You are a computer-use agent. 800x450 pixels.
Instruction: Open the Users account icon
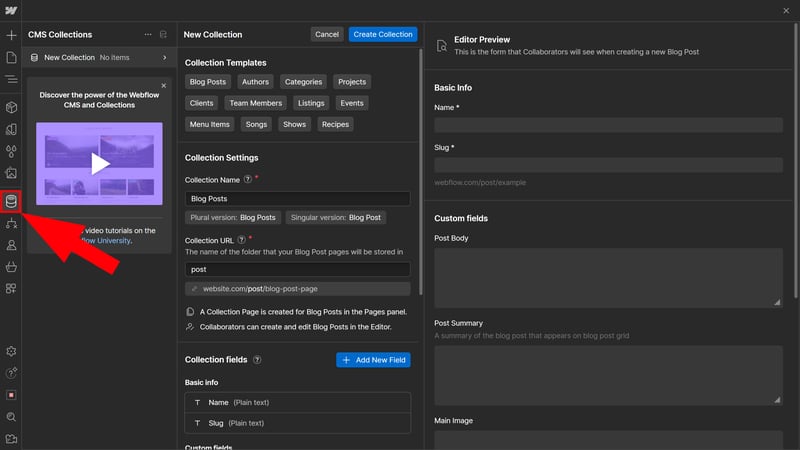click(11, 245)
